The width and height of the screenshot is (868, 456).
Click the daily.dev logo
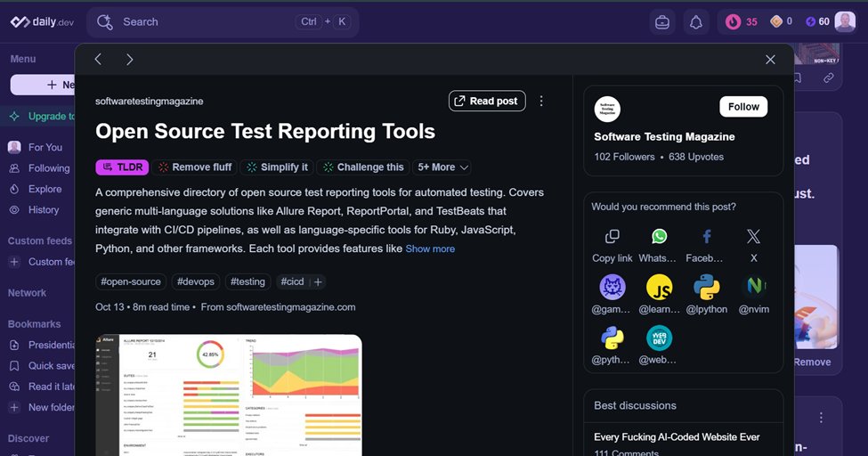[42, 21]
